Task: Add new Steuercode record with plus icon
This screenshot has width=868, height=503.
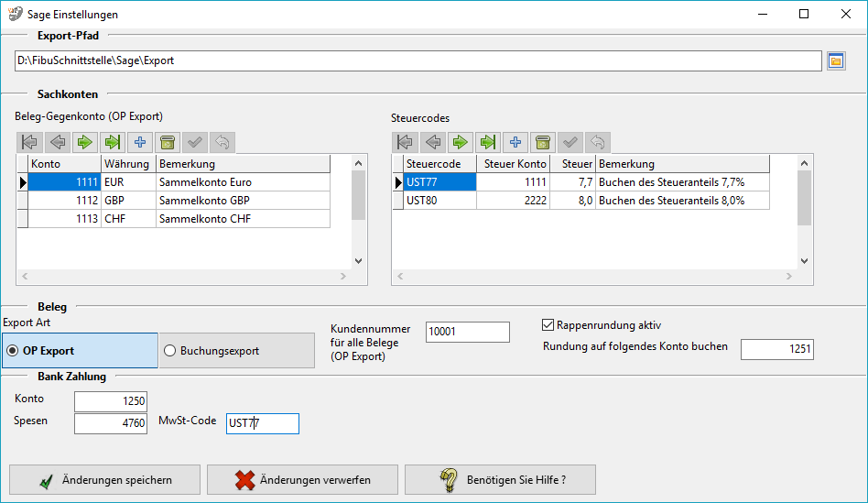Action: point(515,142)
